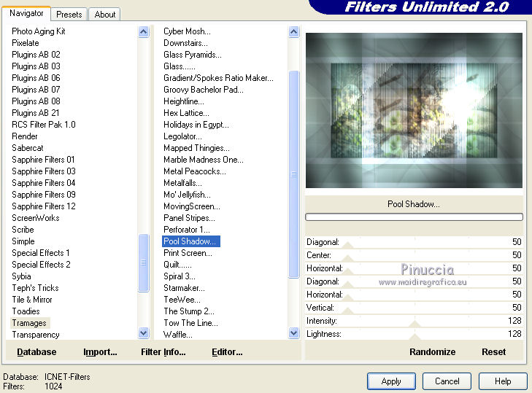Screen dimensions: 532x393
Task: Choose Plugins AB 07
Action: (x=36, y=90)
